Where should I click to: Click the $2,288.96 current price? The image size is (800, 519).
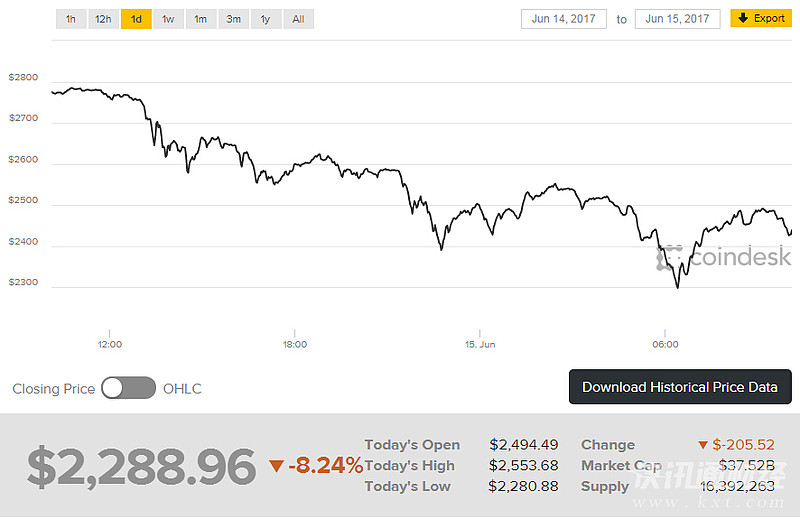pos(141,467)
